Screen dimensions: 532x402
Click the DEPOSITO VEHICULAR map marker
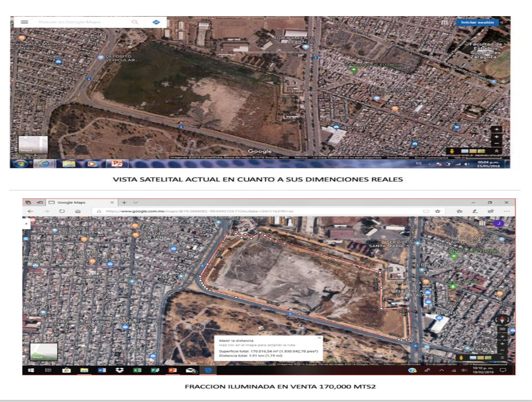(101, 57)
